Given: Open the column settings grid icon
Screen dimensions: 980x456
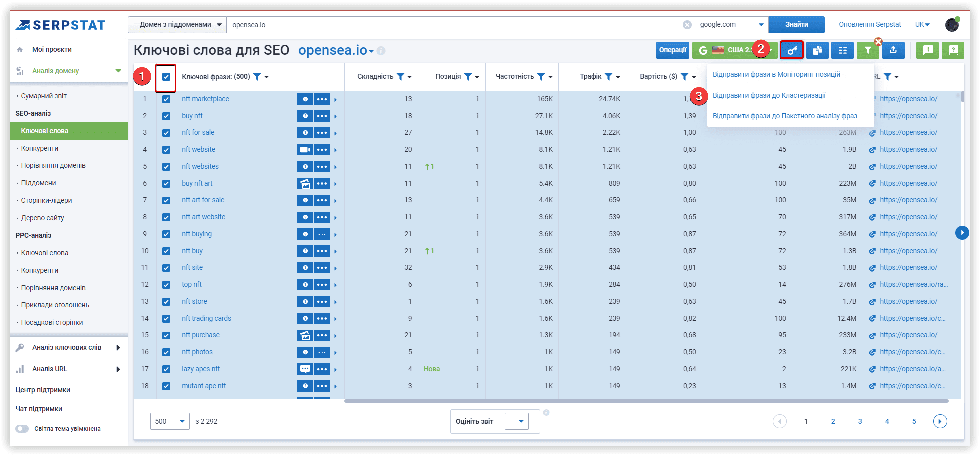Looking at the screenshot, I should [843, 50].
